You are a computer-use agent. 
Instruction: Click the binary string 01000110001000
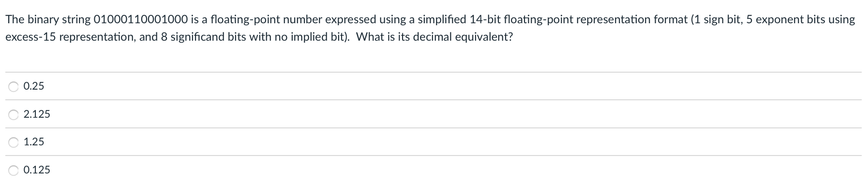click(141, 20)
